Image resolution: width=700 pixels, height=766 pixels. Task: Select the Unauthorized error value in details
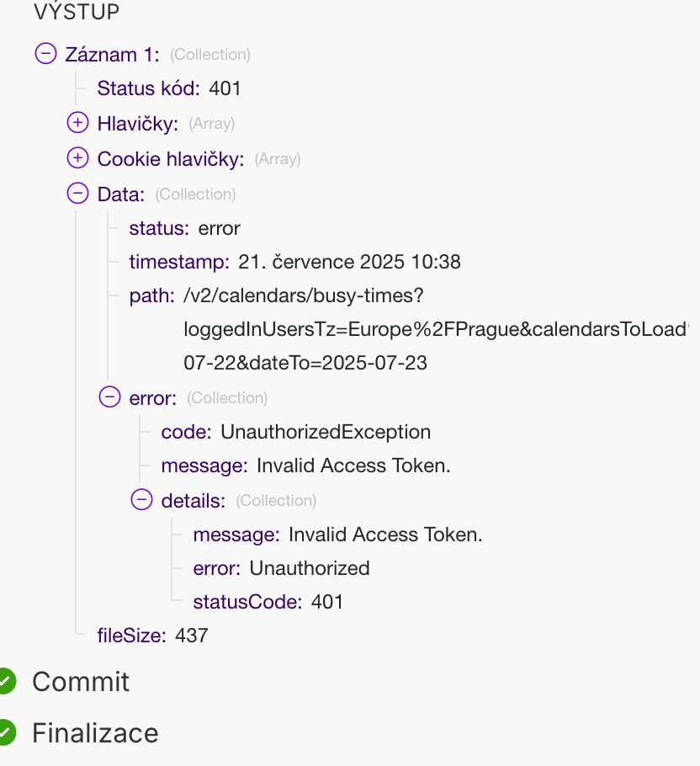click(310, 568)
